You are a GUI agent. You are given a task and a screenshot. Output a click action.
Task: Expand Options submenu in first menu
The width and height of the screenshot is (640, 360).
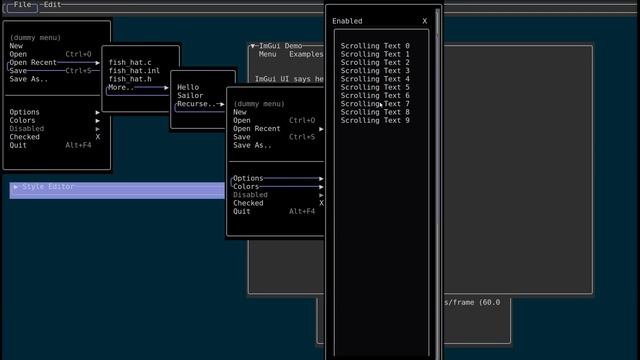(x=55, y=112)
